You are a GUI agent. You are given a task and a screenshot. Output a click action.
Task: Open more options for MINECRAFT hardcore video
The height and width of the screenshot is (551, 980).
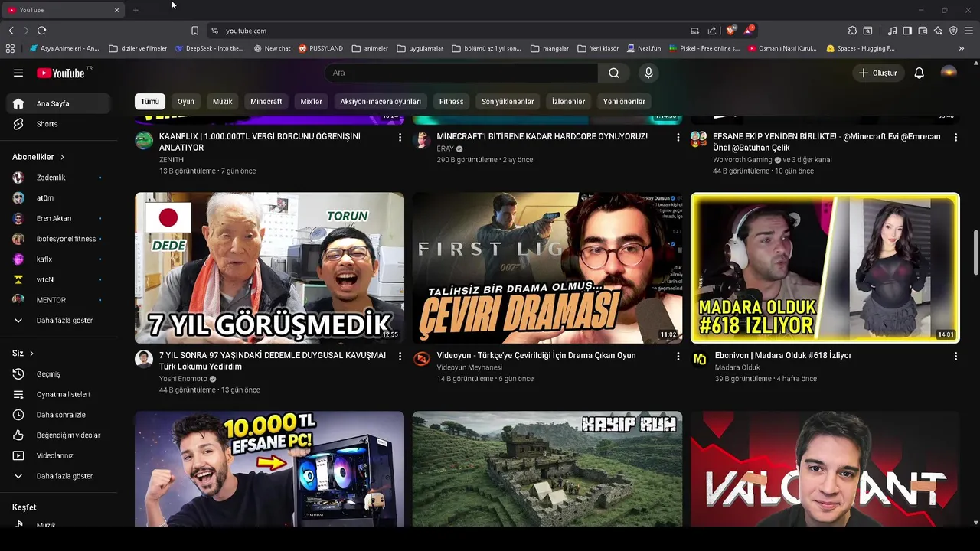coord(678,137)
